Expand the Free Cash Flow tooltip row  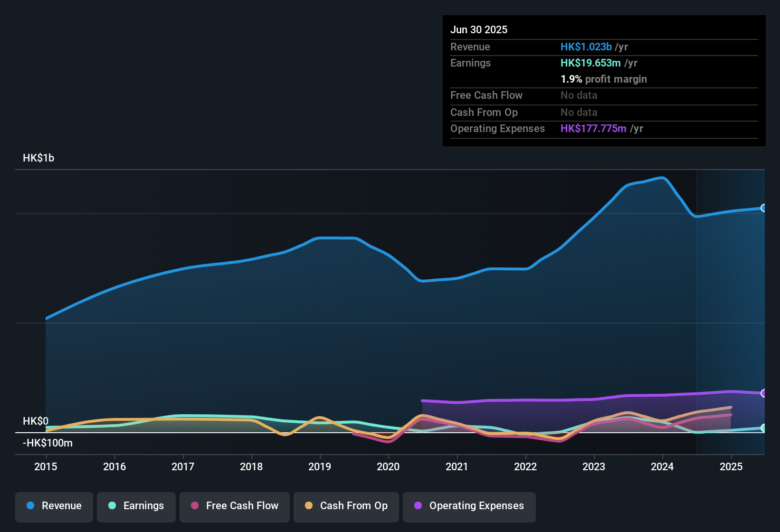603,95
